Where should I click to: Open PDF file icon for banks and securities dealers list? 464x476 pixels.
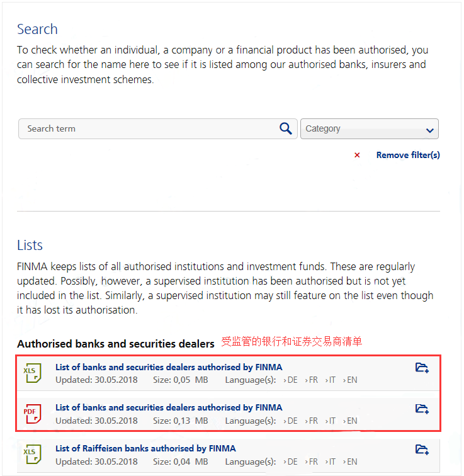[x=33, y=414]
